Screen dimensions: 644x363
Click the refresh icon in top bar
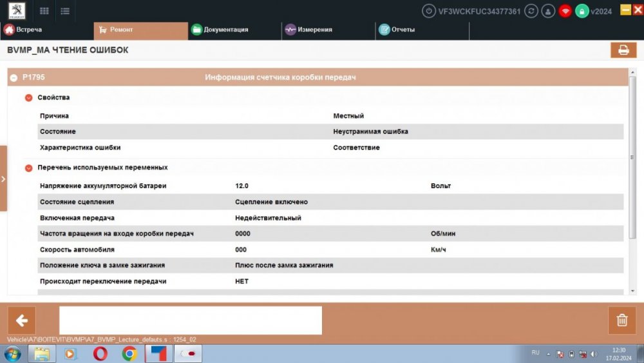[531, 11]
